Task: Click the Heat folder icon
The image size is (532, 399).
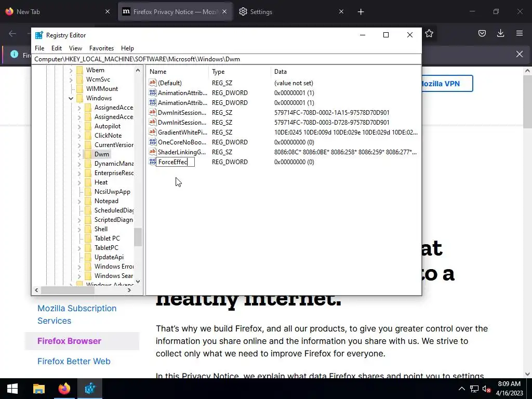Action: pos(88,182)
